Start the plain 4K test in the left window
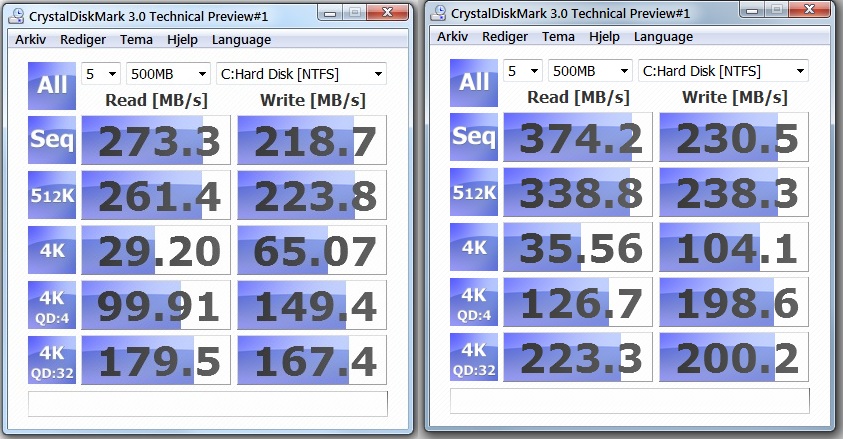 point(52,250)
